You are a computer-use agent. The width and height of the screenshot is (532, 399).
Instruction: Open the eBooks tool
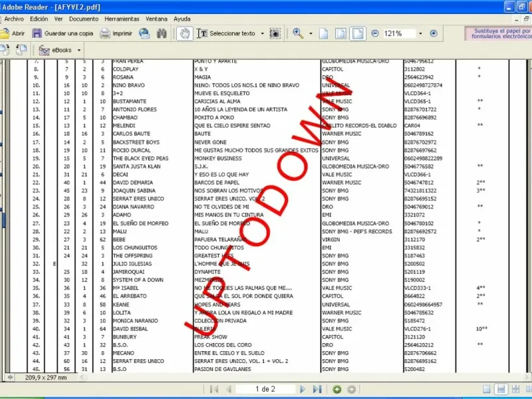[x=55, y=51]
